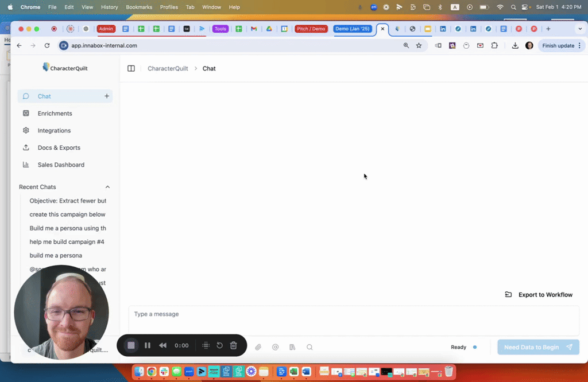Image resolution: width=588 pixels, height=382 pixels.
Task: Open the Sales Dashboard page
Action: 61,165
